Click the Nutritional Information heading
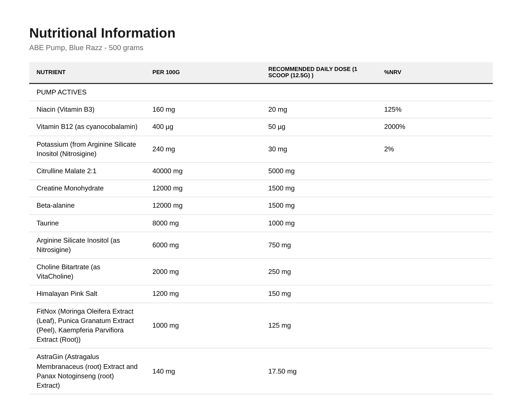 click(x=102, y=33)
